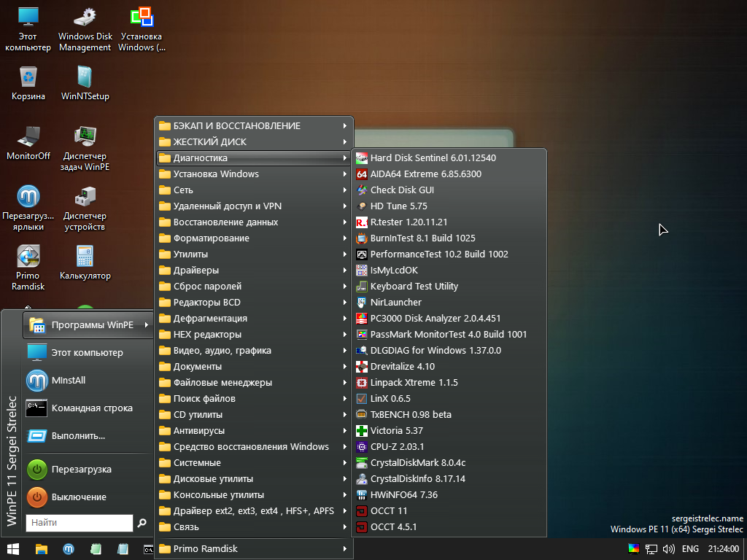
Task: Expand БЭКАП И ВОССТАНОВЛЕНИЕ submenu arrow
Action: click(344, 125)
